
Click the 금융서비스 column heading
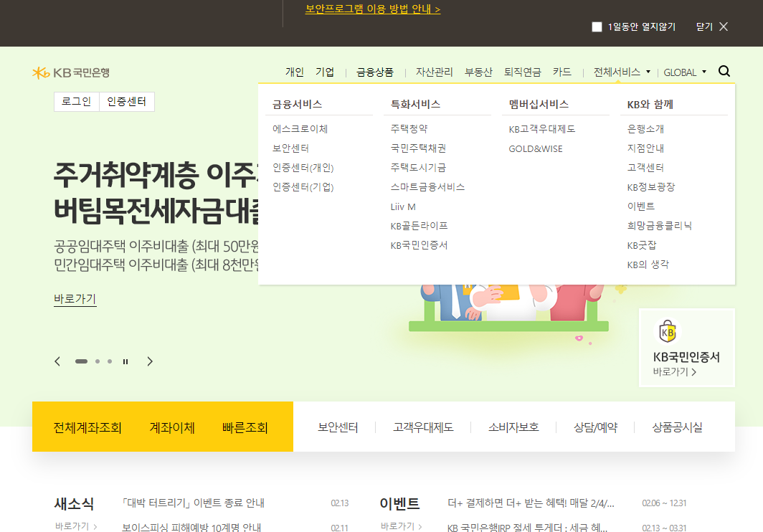pos(297,104)
